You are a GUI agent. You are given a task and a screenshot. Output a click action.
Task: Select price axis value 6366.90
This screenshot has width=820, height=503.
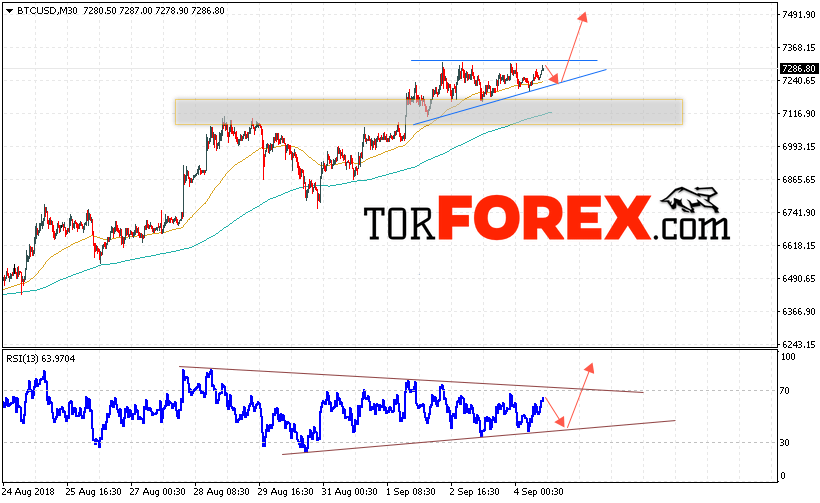(x=798, y=311)
